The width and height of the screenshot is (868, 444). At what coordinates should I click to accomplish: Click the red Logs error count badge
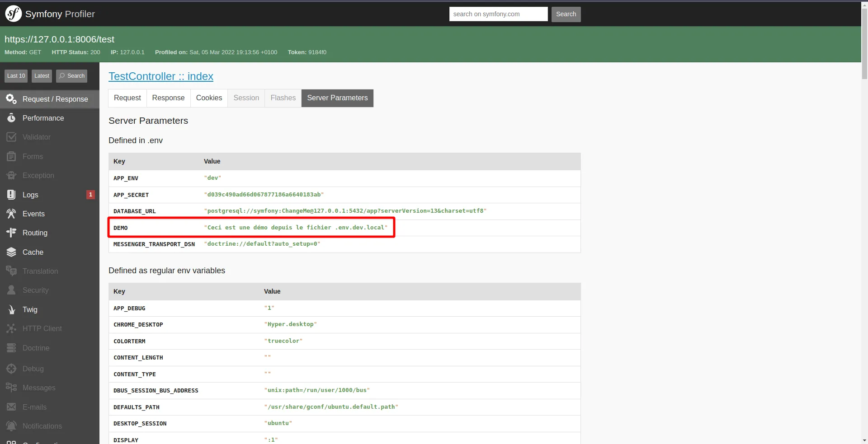(90, 195)
